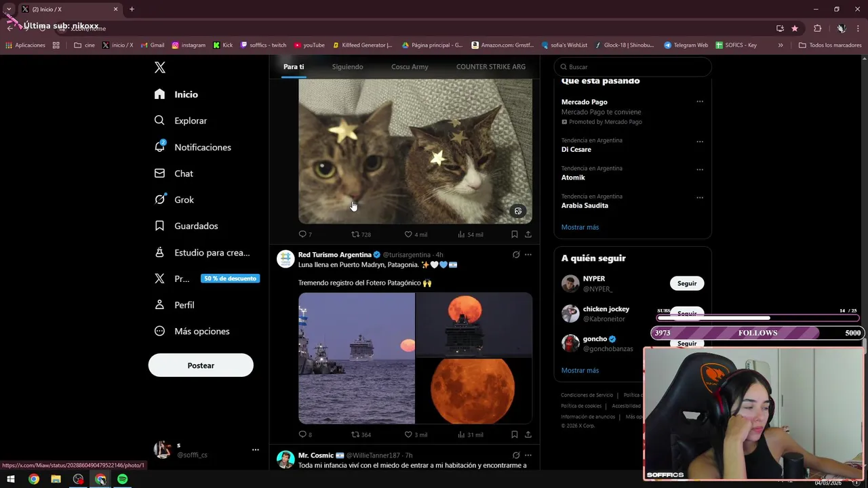
Task: Bookmark the Red Turismo Argentina post
Action: coord(515,434)
